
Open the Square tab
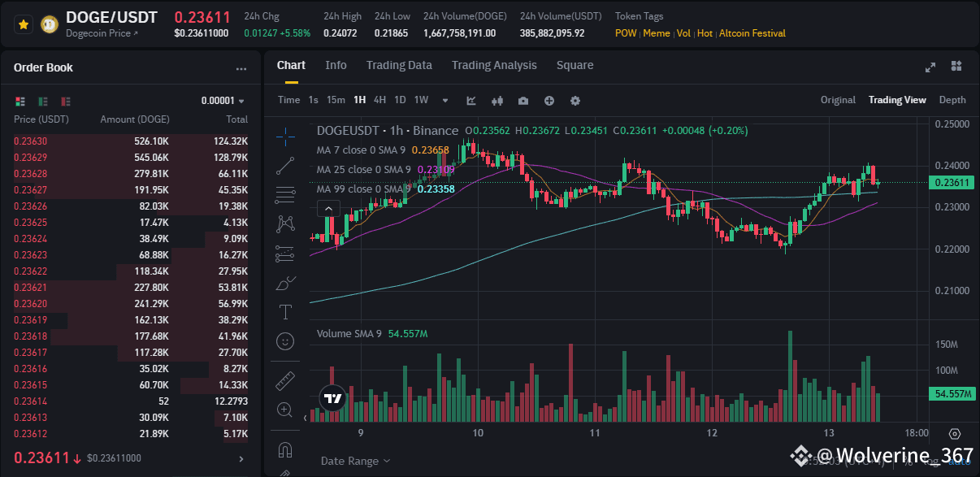575,65
